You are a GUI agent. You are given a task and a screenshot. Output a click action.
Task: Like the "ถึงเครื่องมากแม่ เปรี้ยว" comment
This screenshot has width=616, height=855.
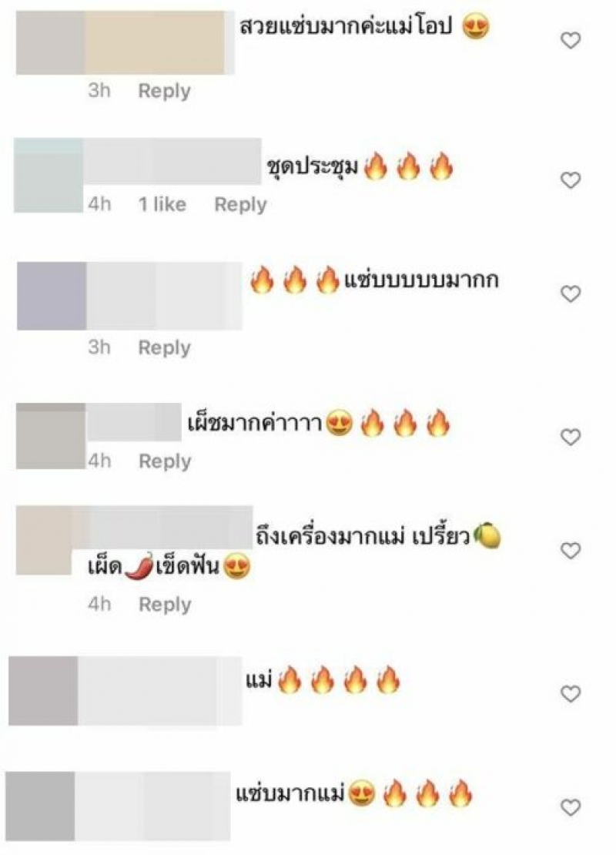[571, 551]
